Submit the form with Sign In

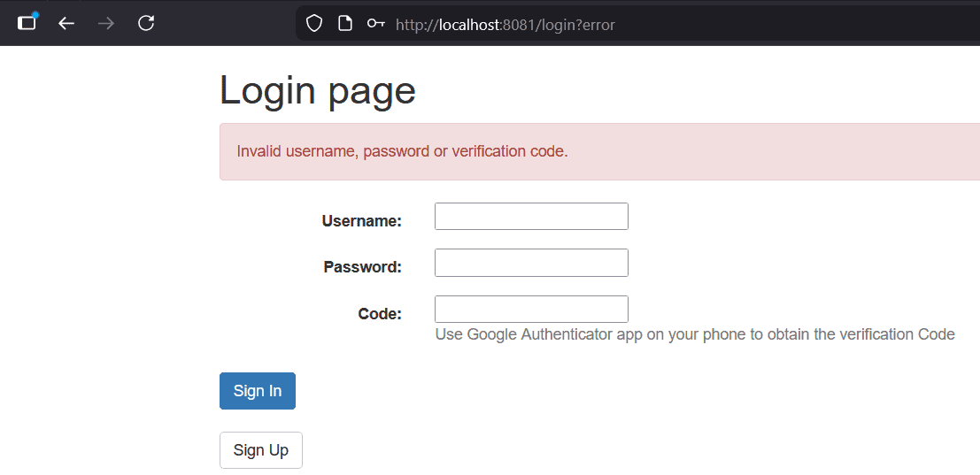click(x=258, y=391)
